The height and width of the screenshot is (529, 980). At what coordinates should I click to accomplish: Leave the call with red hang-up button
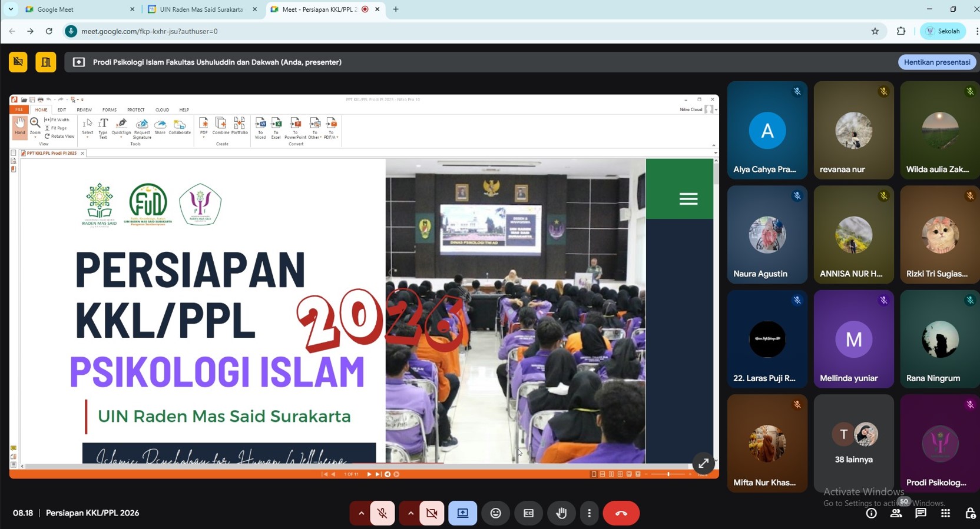click(621, 513)
